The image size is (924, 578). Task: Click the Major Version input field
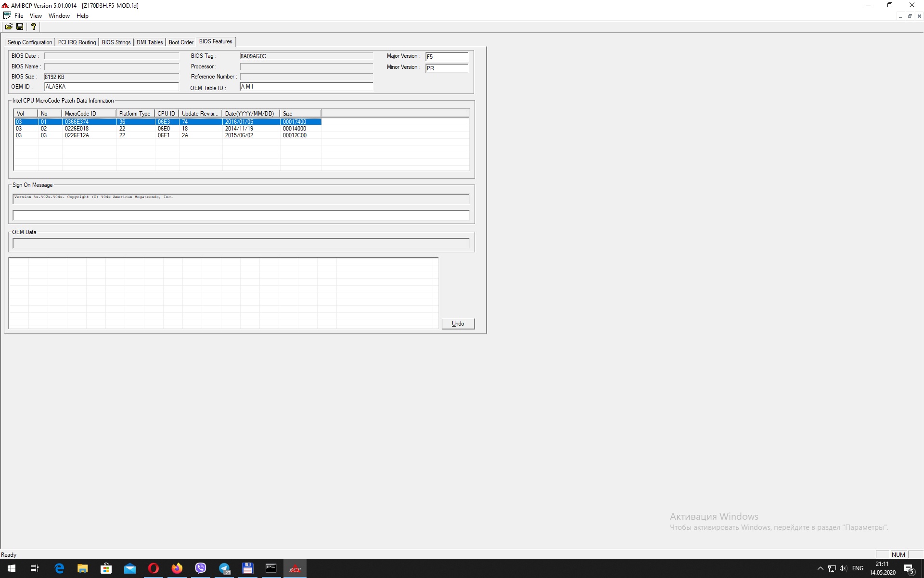click(446, 57)
